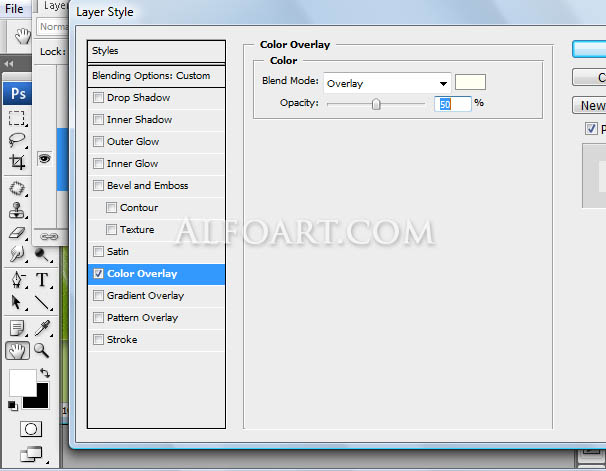
Task: Toggle Quick Mask mode
Action: 31,429
